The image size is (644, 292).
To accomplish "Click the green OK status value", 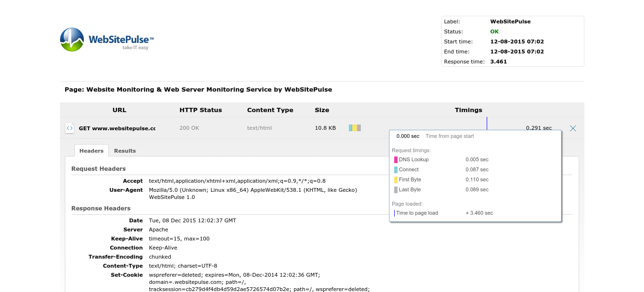I will tap(494, 31).
